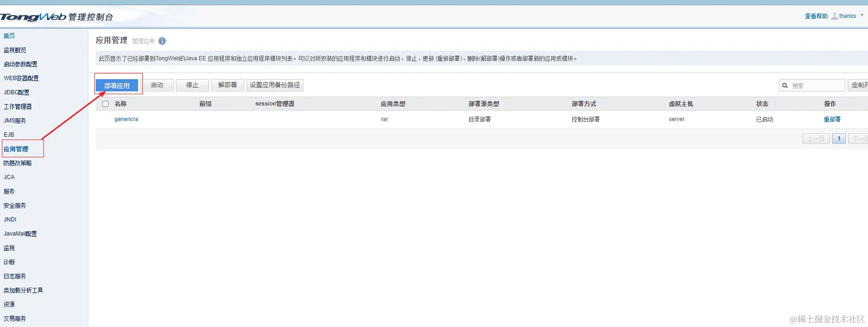Open 交易服务 in the sidebar
868x327 pixels.
click(x=15, y=319)
